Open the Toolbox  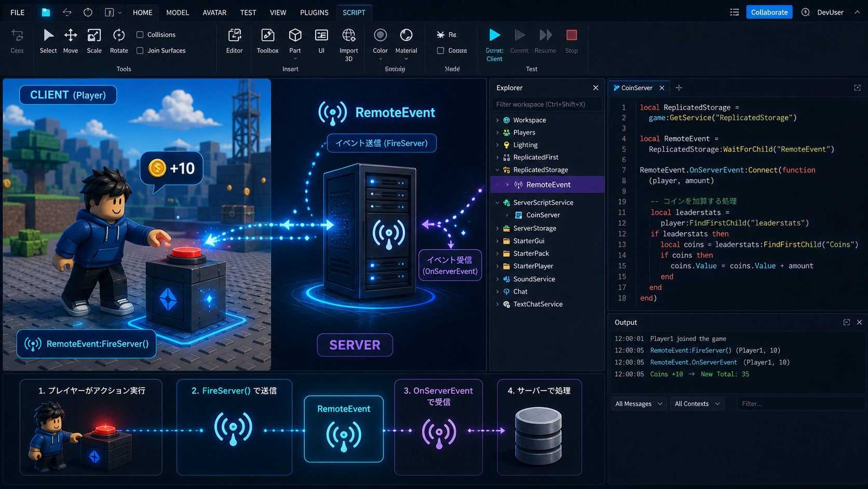click(268, 41)
